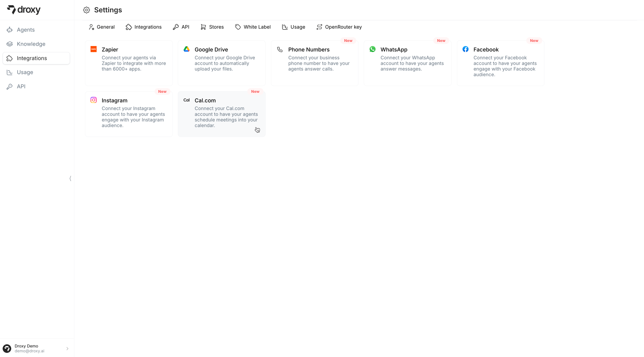Click the WhatsApp green logo icon
This screenshot has width=644, height=357.
pos(373,49)
